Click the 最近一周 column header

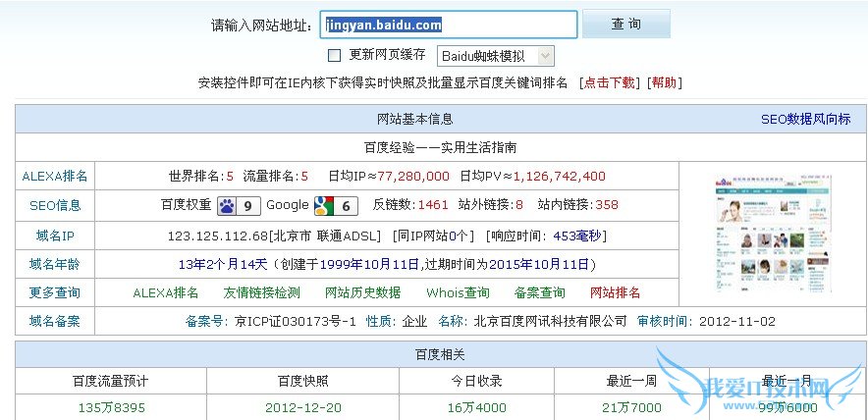(x=631, y=381)
